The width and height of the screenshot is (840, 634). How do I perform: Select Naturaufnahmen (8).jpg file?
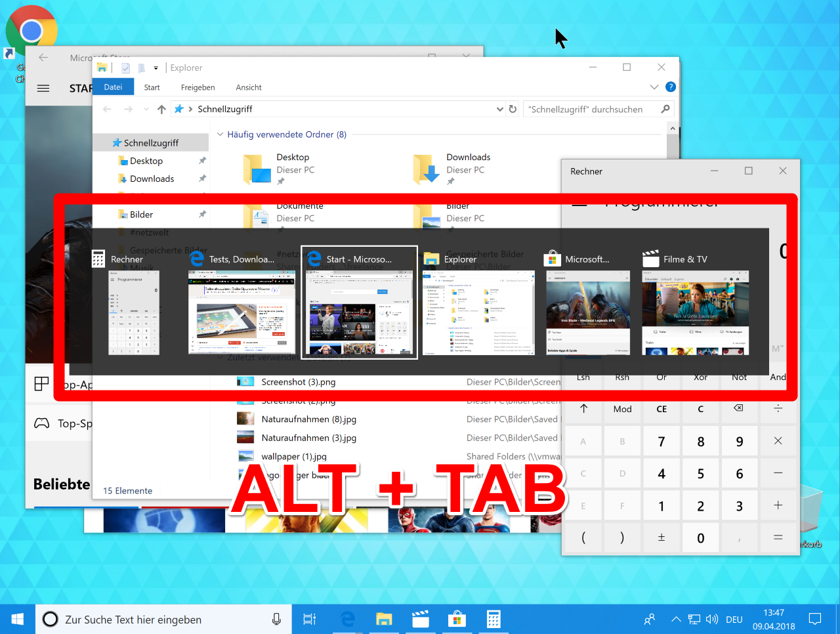click(308, 419)
